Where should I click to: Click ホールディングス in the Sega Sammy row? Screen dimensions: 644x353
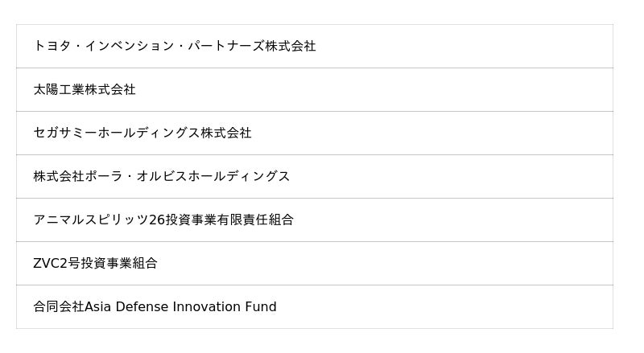[x=149, y=133]
